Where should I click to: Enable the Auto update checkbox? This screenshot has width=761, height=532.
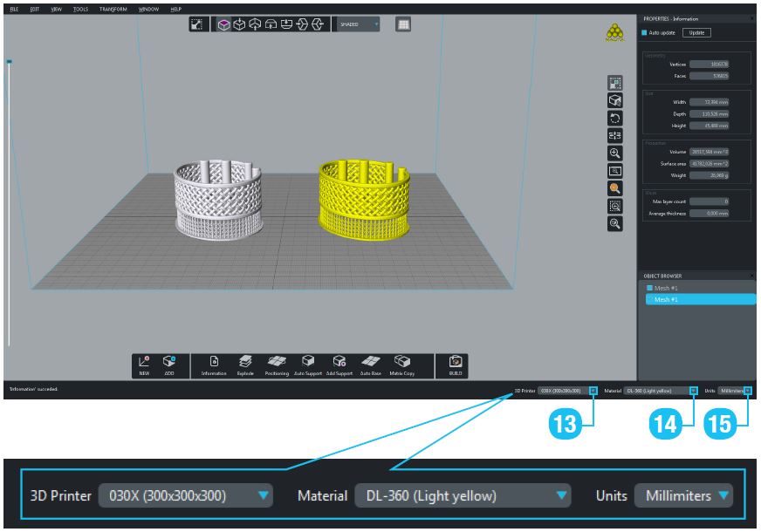pyautogui.click(x=645, y=33)
